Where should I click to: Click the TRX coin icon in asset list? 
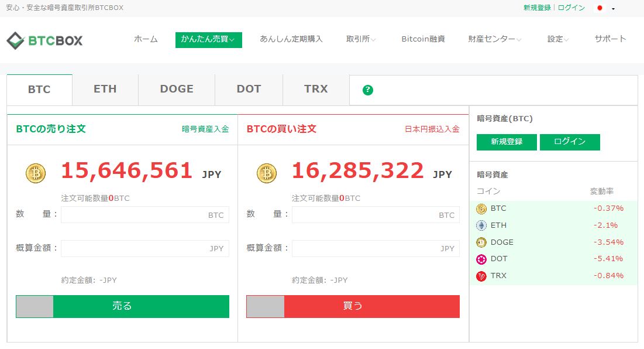481,276
